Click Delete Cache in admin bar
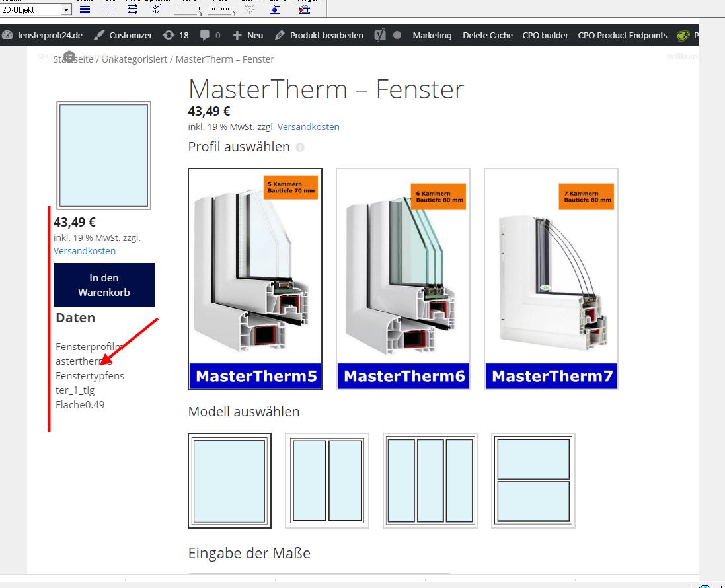Viewport: 725px width, 588px height. tap(487, 35)
